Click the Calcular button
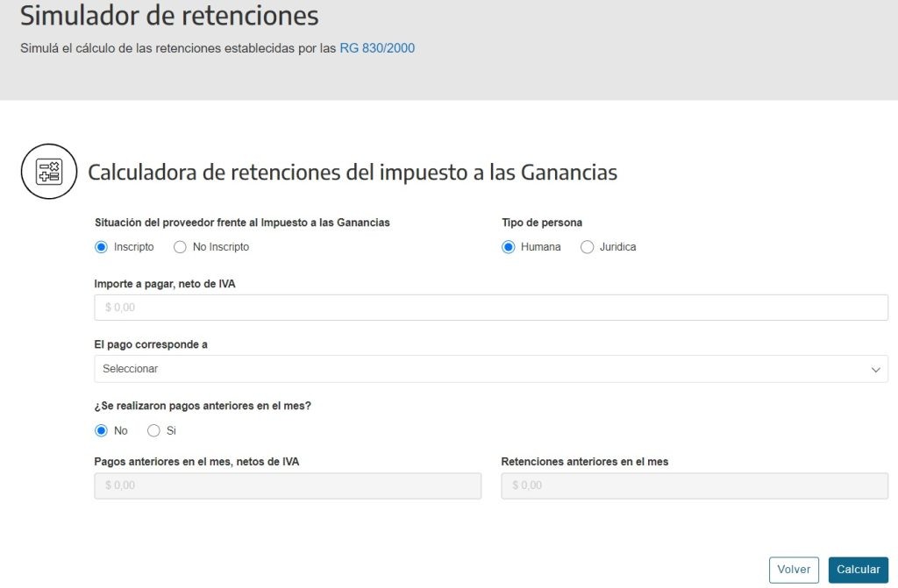 [x=858, y=570]
